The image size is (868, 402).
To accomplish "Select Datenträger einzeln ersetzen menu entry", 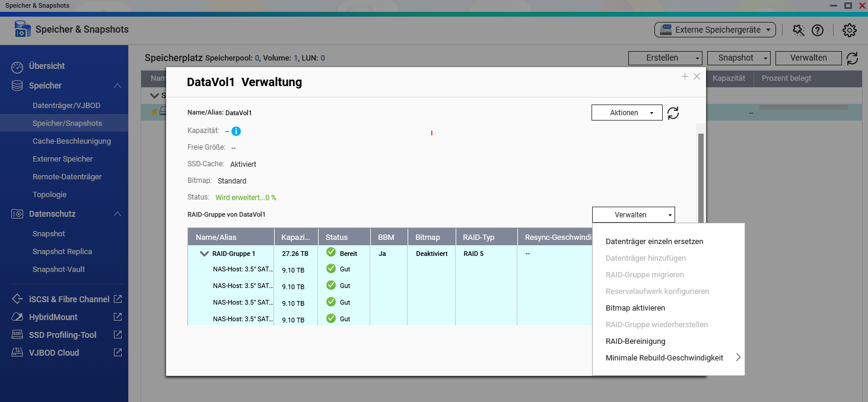I will (654, 242).
